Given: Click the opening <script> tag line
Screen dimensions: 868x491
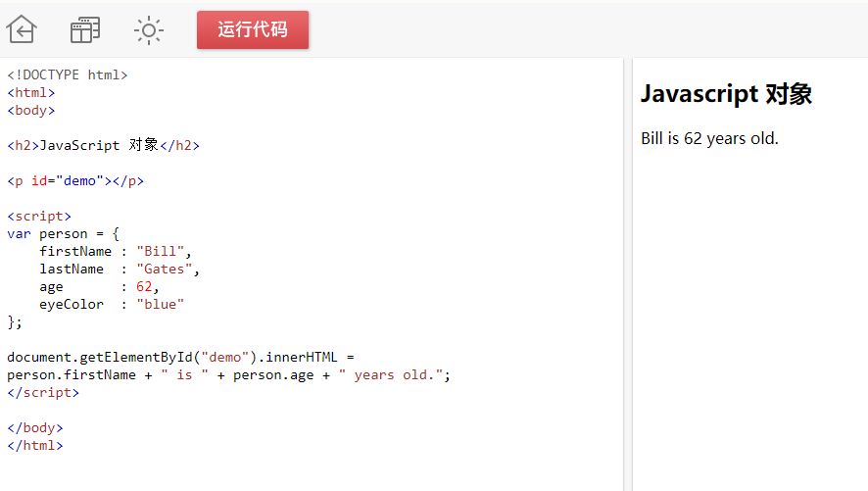Looking at the screenshot, I should point(39,217).
